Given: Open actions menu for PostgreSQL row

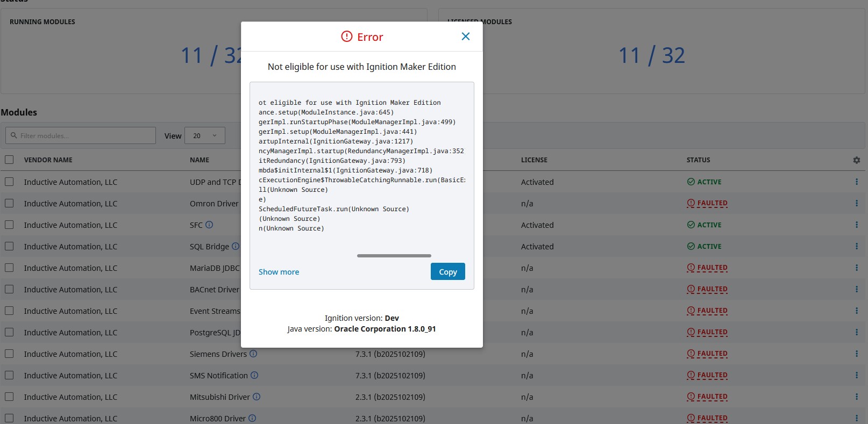Looking at the screenshot, I should pyautogui.click(x=857, y=332).
